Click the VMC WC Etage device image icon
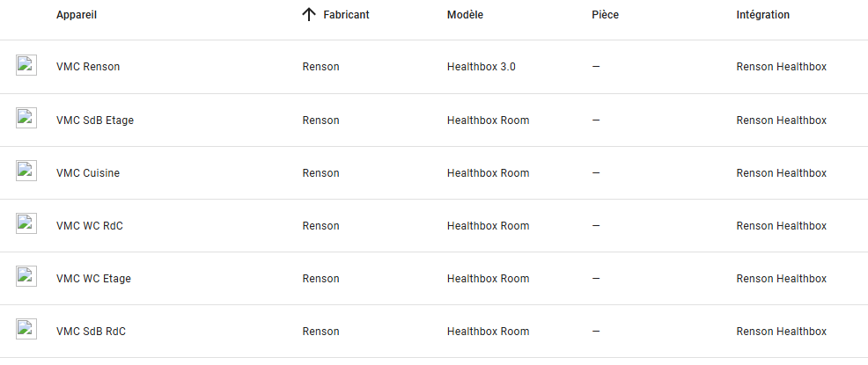 26,276
